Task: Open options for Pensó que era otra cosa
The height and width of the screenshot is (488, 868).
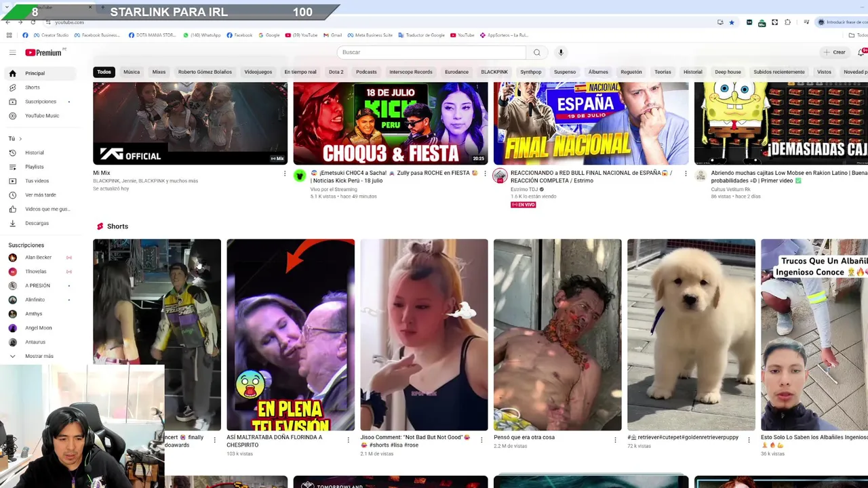Action: 616,440
